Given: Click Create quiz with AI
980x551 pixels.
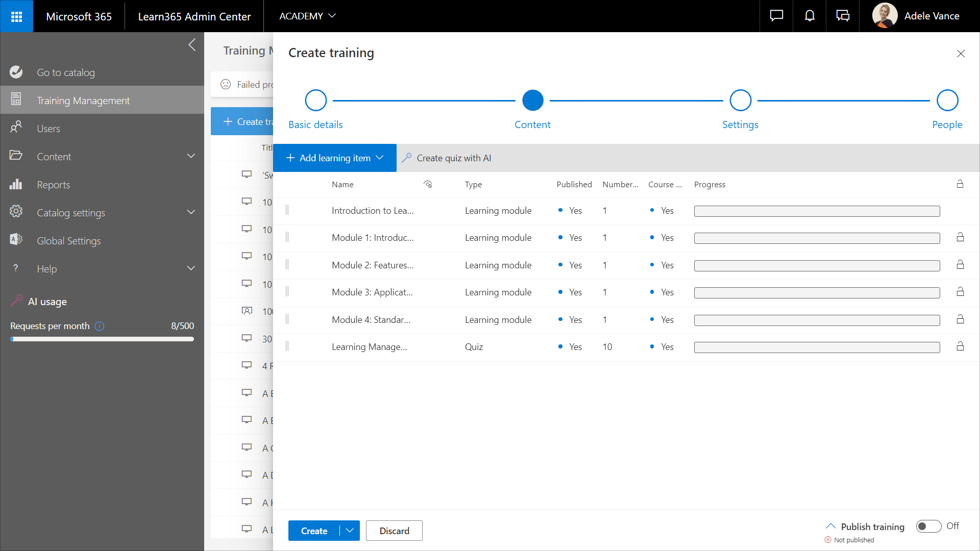Looking at the screenshot, I should point(447,158).
